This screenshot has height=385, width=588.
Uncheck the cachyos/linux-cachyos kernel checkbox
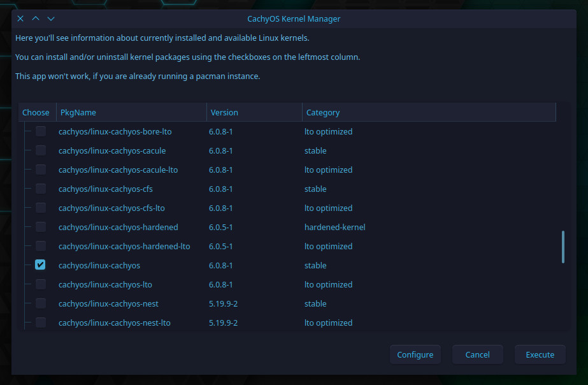click(41, 265)
